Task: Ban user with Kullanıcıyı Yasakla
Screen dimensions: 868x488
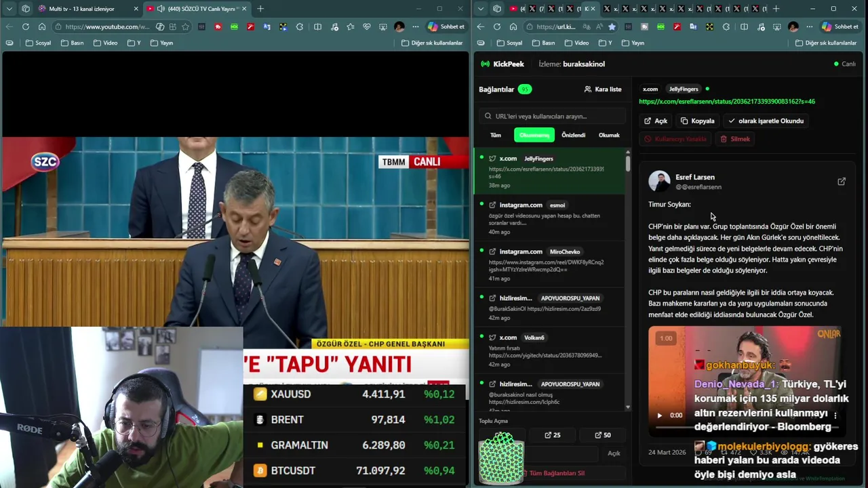Action: point(675,139)
